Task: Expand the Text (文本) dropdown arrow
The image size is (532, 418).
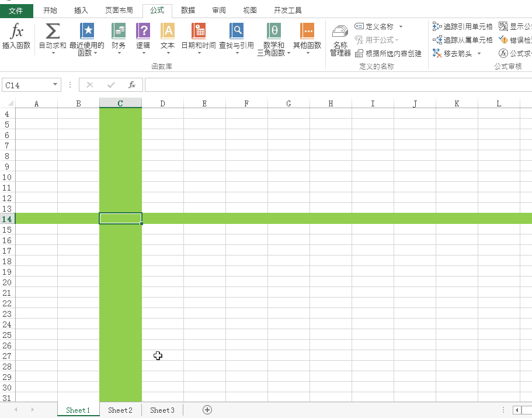Action: point(168,53)
